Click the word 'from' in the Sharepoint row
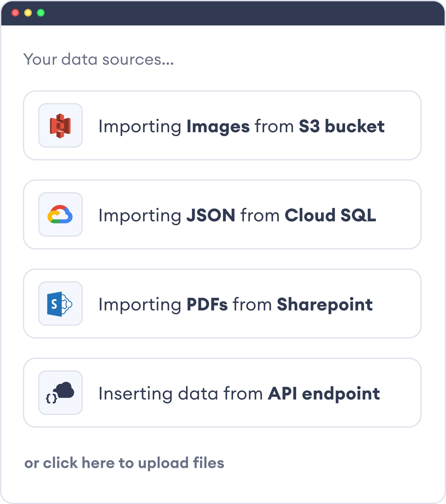 pyautogui.click(x=252, y=304)
